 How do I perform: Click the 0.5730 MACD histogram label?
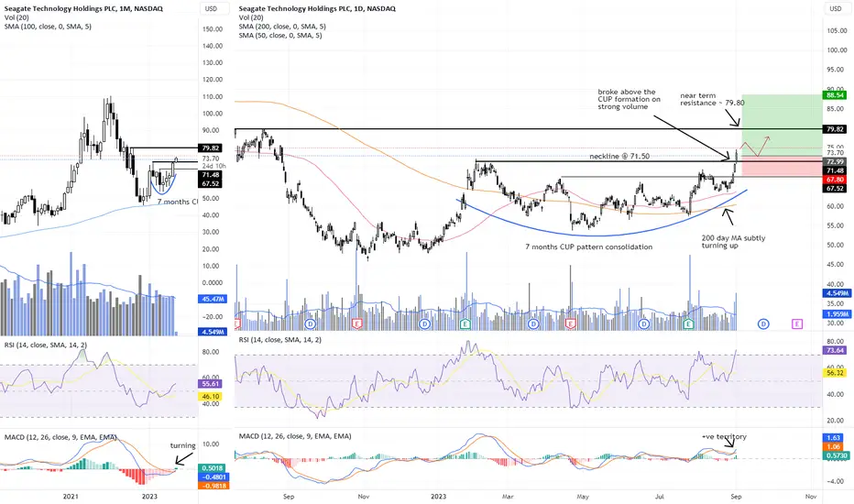[x=836, y=455]
